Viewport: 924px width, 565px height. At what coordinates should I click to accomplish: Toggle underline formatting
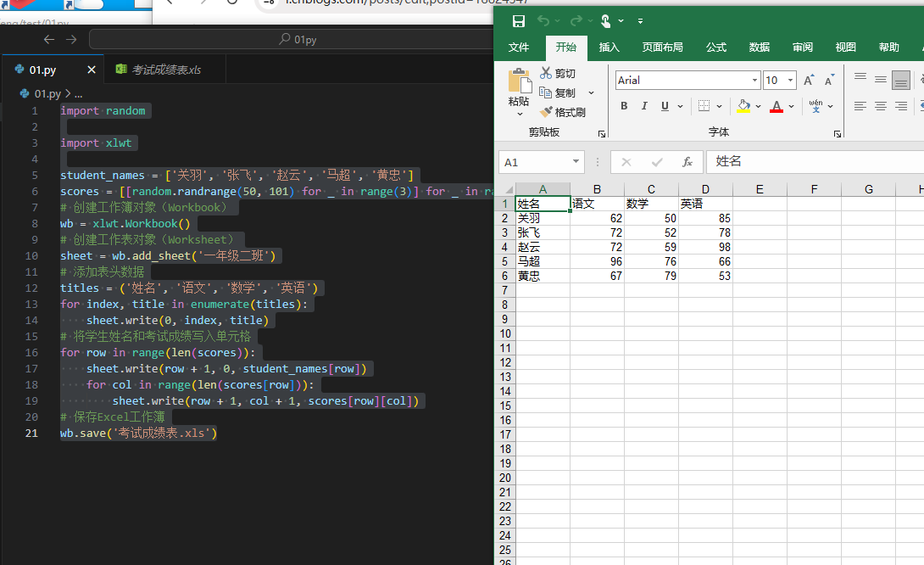[x=665, y=106]
